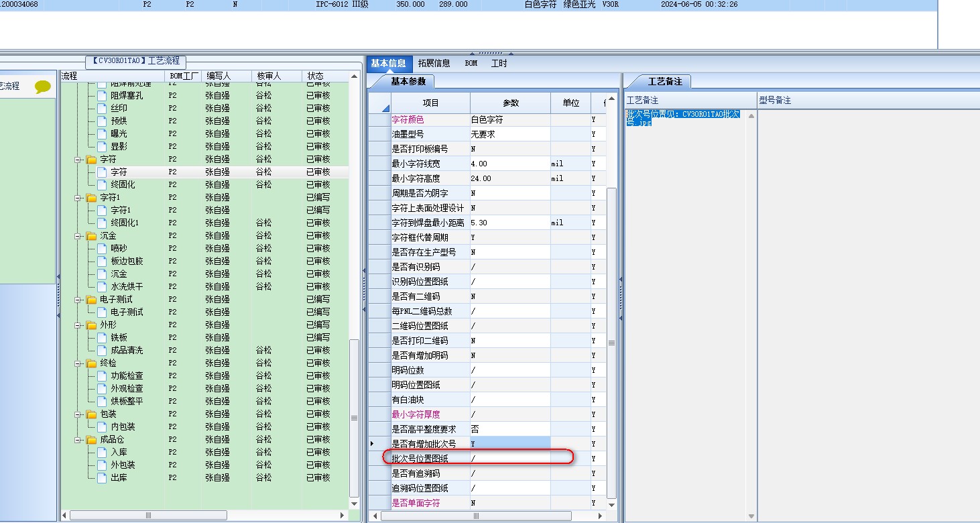Screen dimensions: 980x523
Task: Open the 工时 tab
Action: click(x=499, y=64)
